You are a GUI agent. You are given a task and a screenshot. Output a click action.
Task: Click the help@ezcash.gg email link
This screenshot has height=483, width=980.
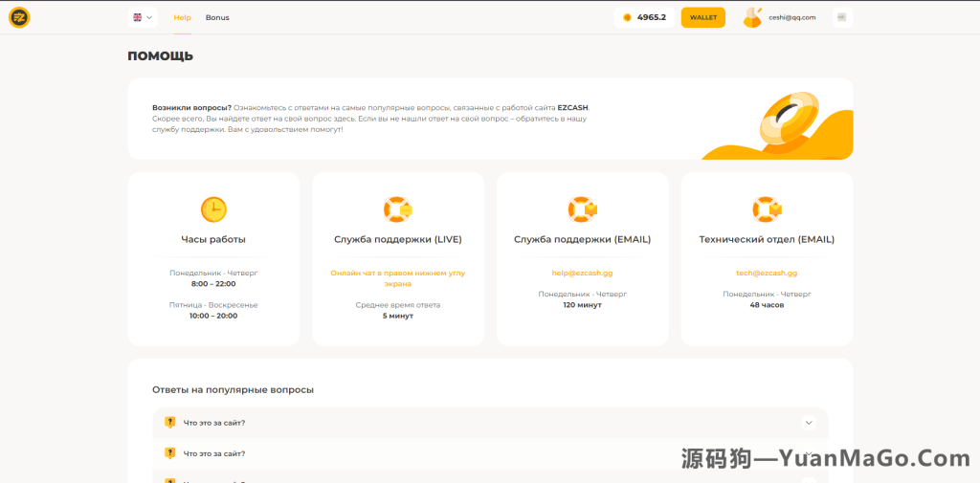point(583,273)
